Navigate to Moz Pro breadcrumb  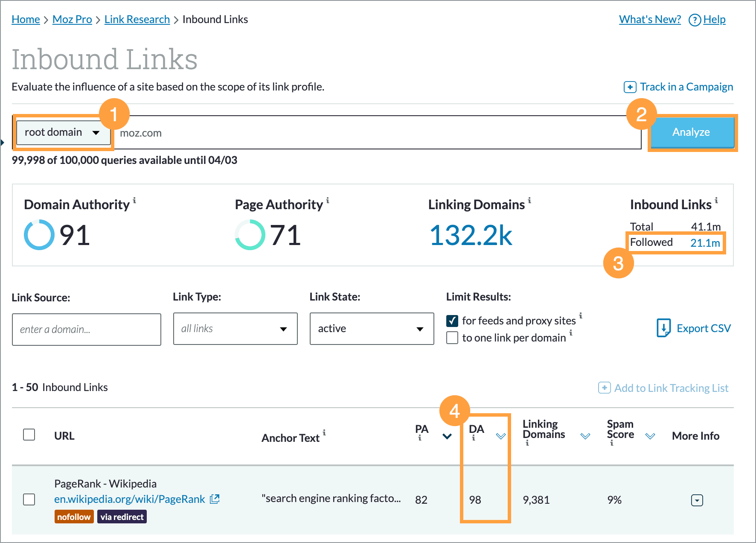coord(72,19)
